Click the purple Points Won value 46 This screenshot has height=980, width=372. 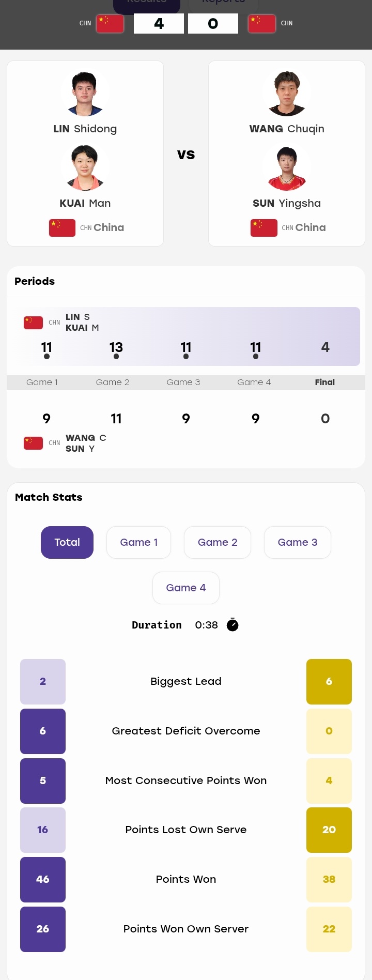coord(43,879)
